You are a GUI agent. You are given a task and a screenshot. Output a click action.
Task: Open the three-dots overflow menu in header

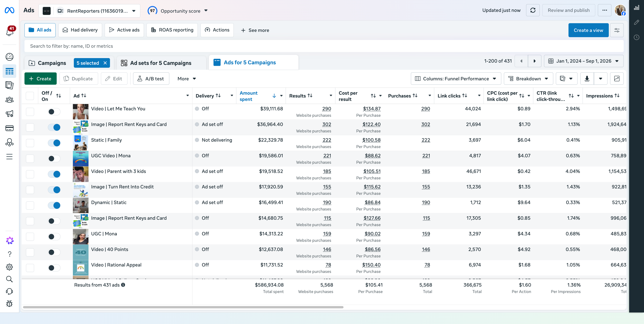click(604, 10)
